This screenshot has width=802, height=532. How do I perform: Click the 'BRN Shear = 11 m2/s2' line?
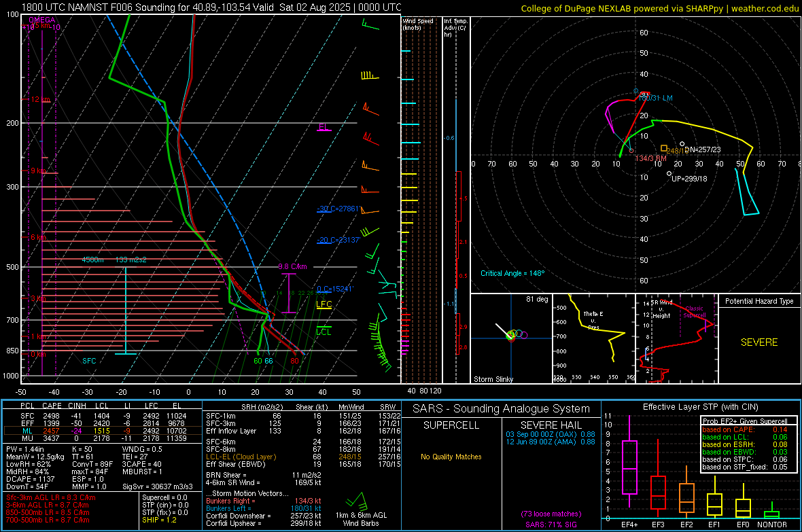(264, 475)
